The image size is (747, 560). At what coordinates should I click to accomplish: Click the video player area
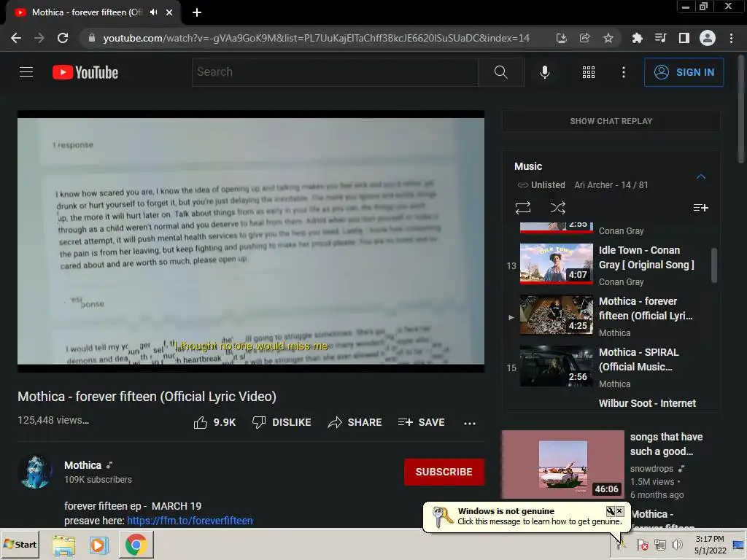pos(251,241)
